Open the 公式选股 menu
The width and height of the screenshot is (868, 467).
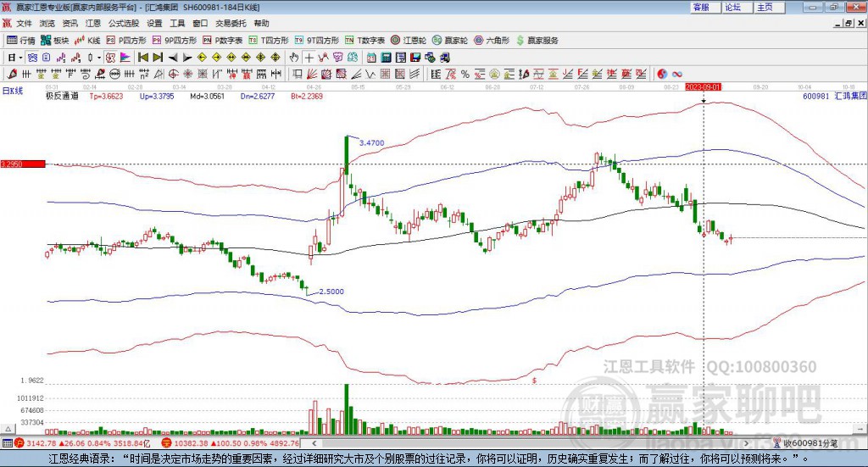pyautogui.click(x=124, y=23)
